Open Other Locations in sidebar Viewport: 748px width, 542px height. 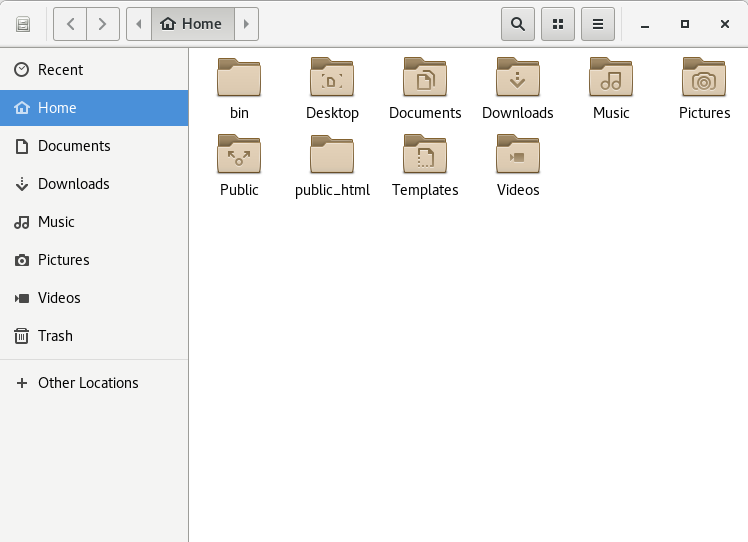point(88,383)
